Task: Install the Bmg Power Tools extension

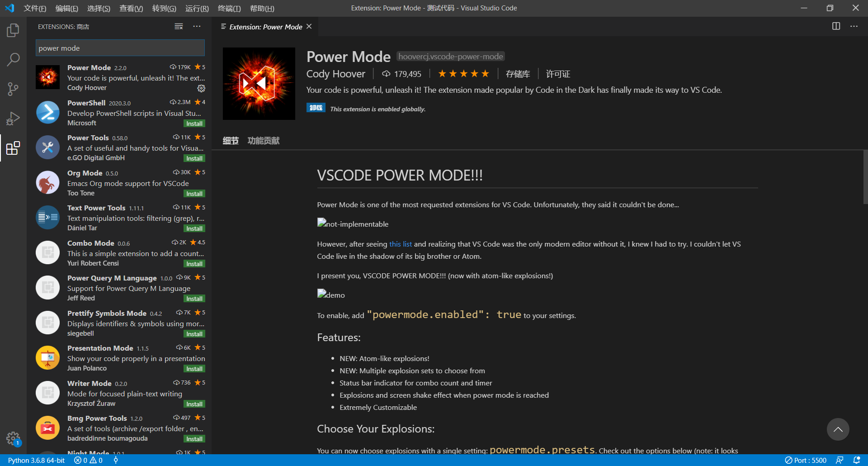Action: (x=194, y=439)
